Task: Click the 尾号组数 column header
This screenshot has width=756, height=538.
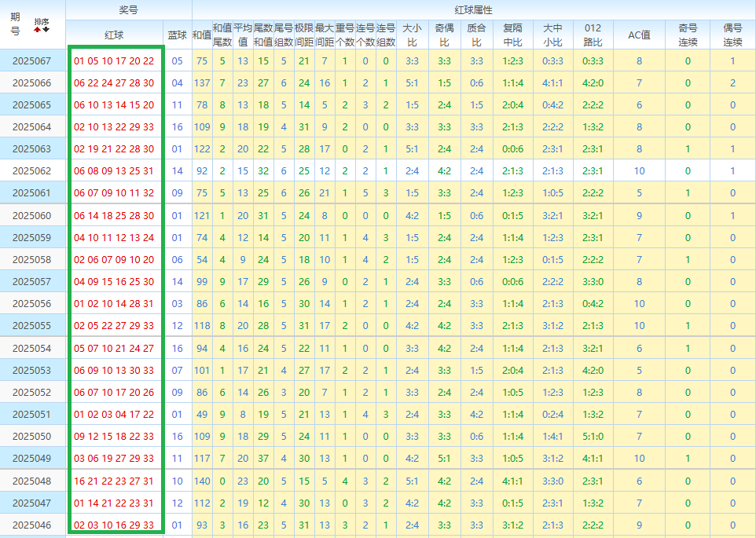Action: click(284, 35)
